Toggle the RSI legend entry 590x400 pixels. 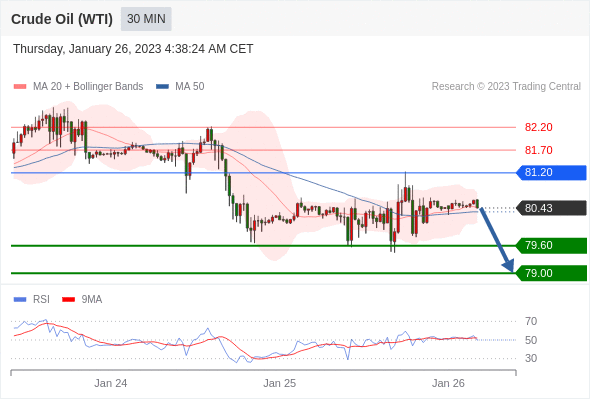pos(32,300)
